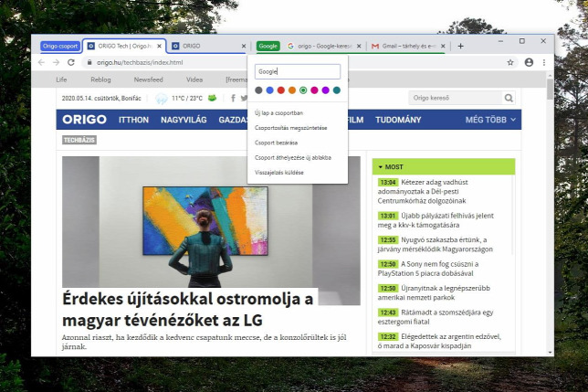The height and width of the screenshot is (392, 588).
Task: Reload the page with the refresh icon
Action: (x=71, y=63)
